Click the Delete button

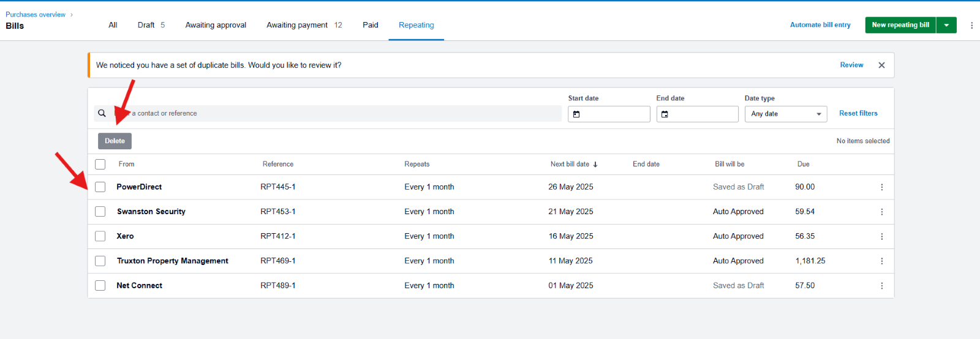(x=115, y=141)
